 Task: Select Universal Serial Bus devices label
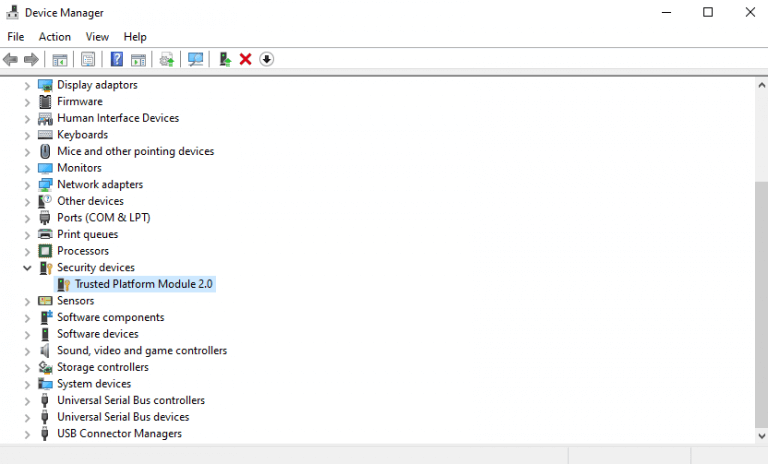coord(123,417)
